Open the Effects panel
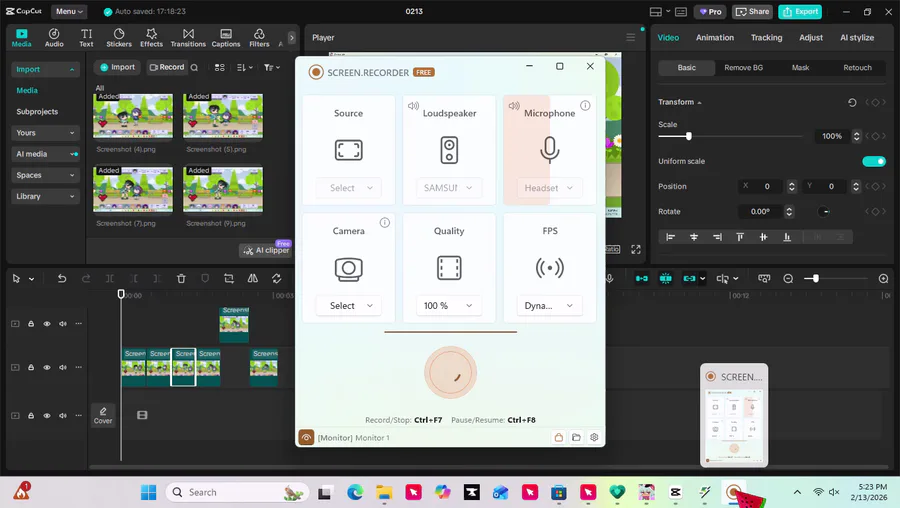 tap(152, 37)
